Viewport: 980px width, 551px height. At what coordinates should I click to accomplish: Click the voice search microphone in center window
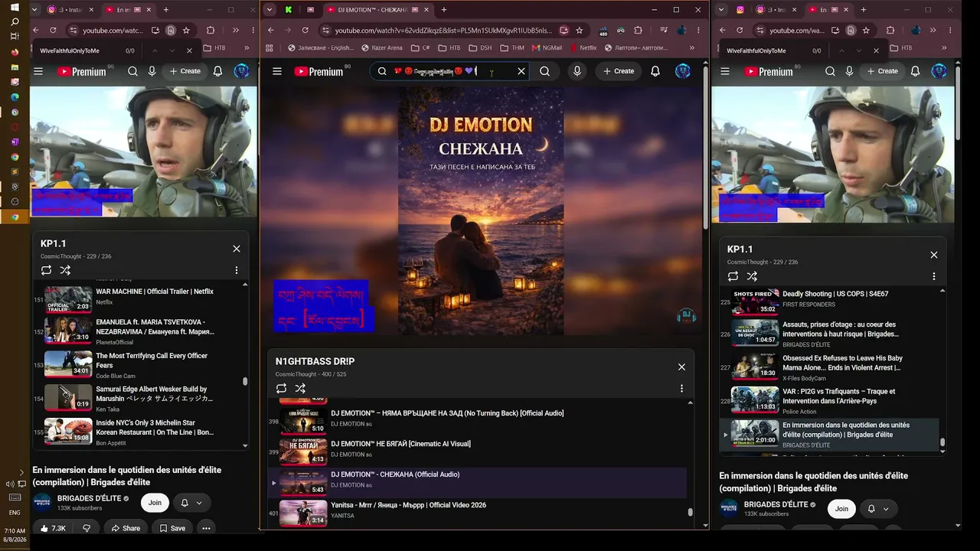point(577,71)
